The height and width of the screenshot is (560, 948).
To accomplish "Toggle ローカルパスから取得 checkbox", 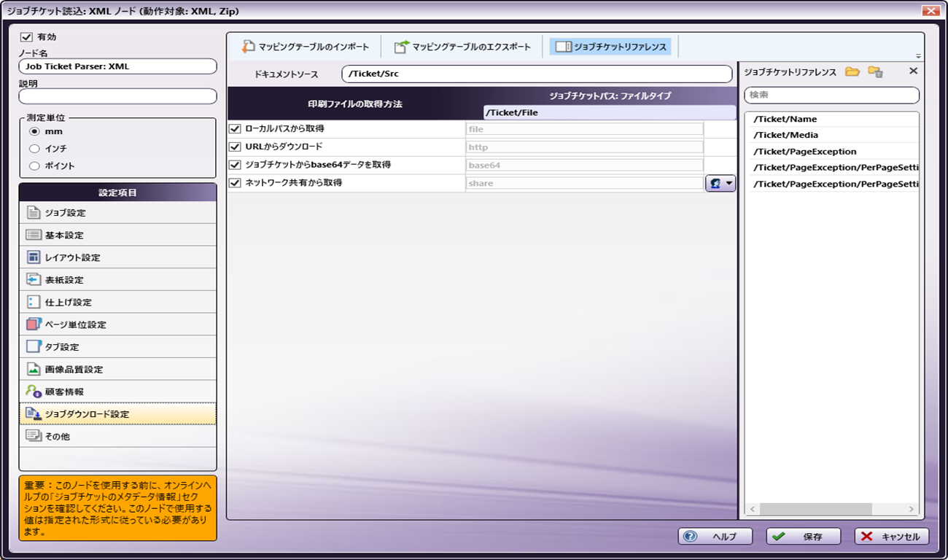I will coord(235,129).
